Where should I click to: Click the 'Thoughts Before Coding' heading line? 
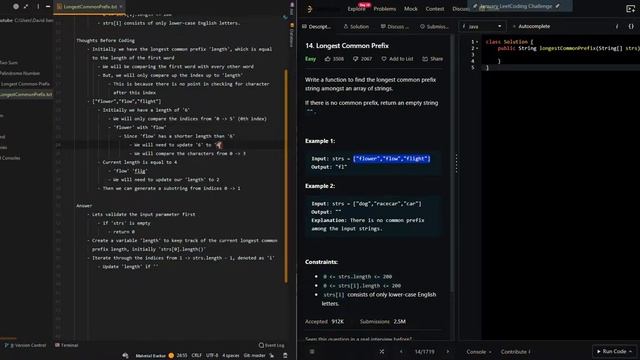point(105,40)
